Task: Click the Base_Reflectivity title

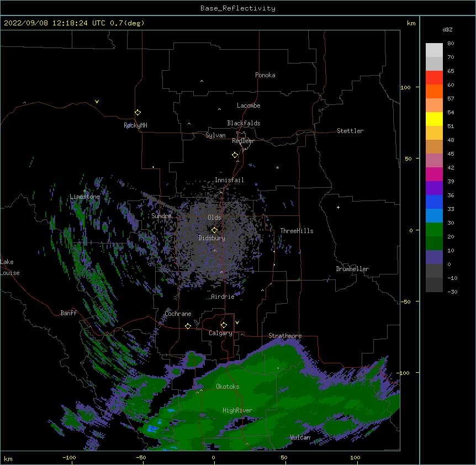Action: coord(238,8)
